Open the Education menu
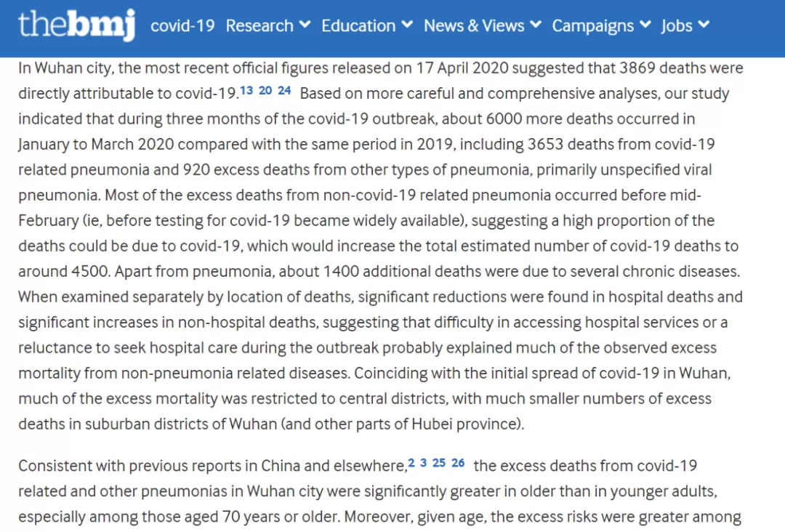The height and width of the screenshot is (532, 785). coord(358,25)
